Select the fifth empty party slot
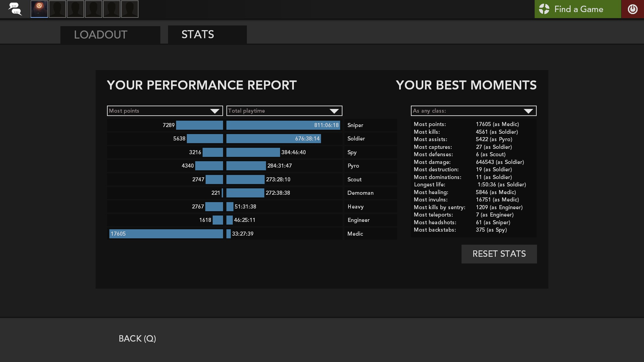The image size is (644, 362). (x=112, y=9)
